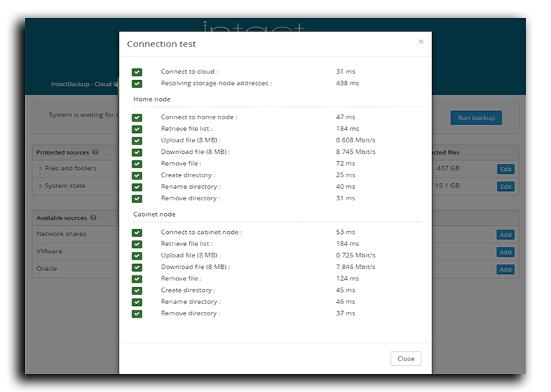Click the check icon next to Connect to home node
Screen dimensions: 551x392
pyautogui.click(x=137, y=117)
